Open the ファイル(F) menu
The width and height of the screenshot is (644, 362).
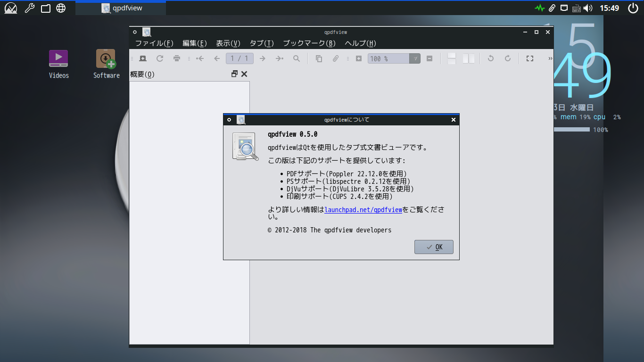[155, 43]
